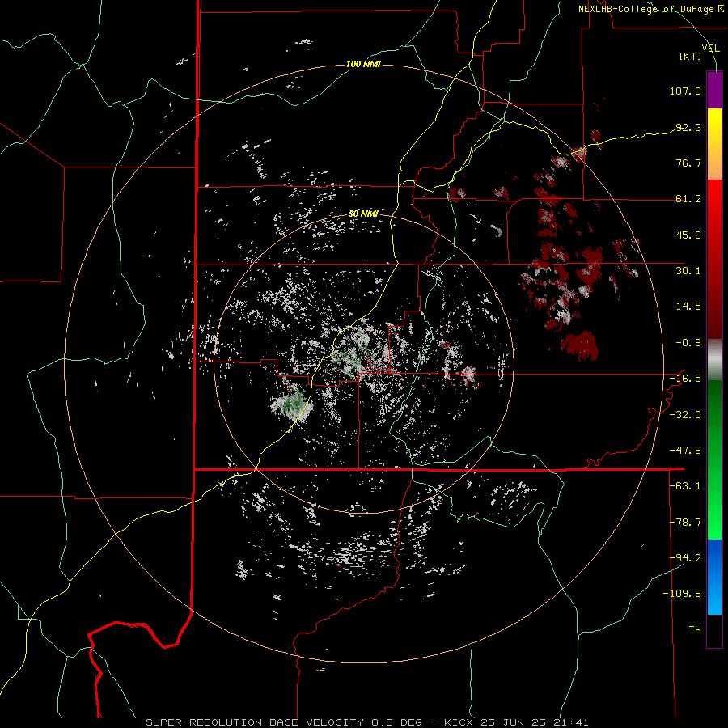Pick the gray segment of velocity color bar

(x=714, y=360)
